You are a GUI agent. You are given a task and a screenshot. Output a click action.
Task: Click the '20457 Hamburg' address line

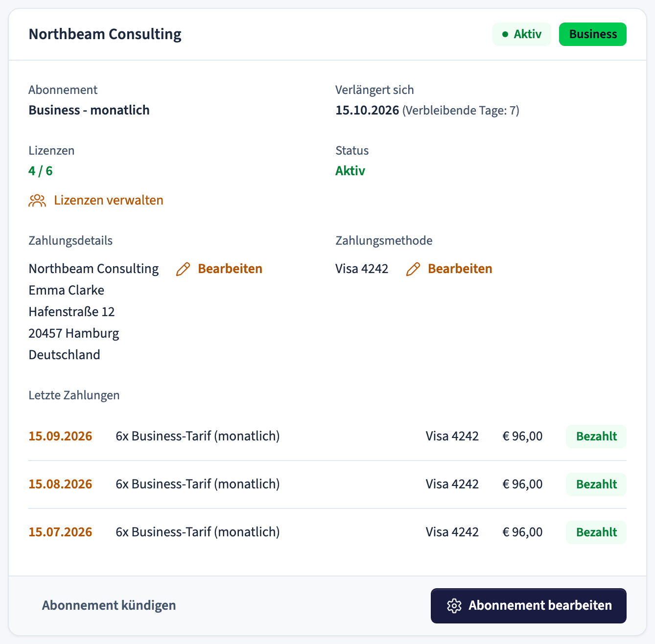point(74,334)
